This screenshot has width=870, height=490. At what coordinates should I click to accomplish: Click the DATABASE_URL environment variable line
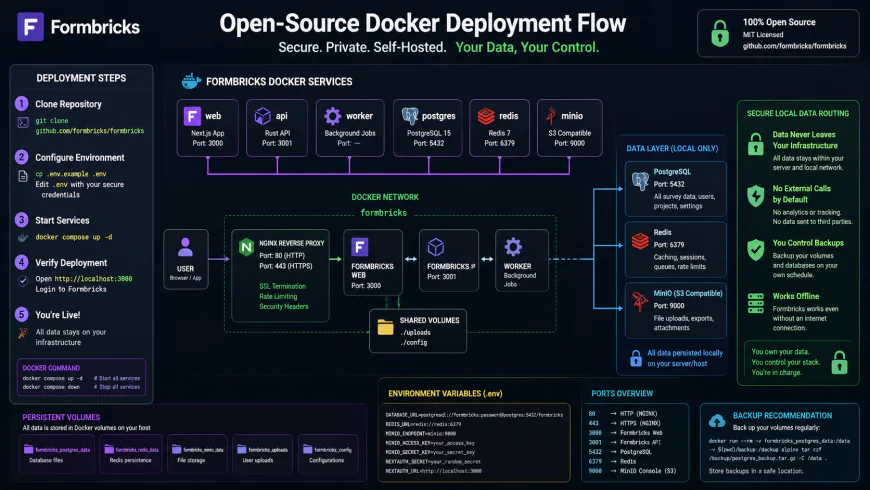[474, 415]
